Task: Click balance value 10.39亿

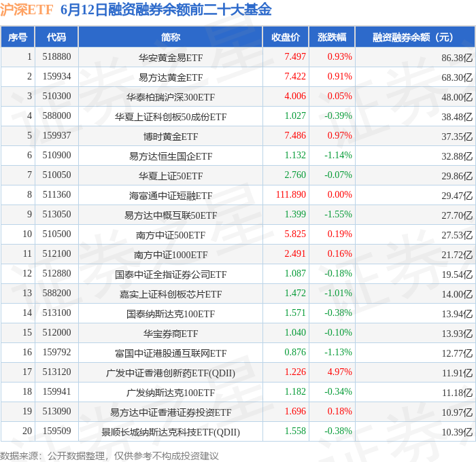Action: point(457,432)
